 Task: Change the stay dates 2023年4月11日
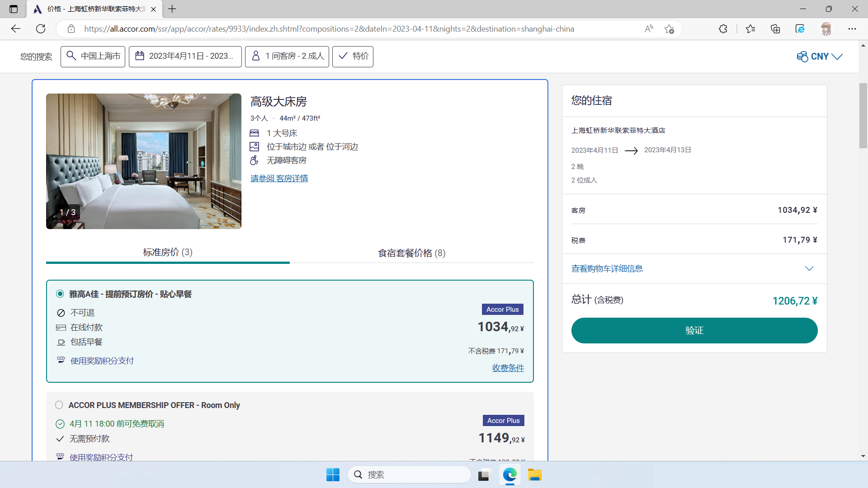185,56
